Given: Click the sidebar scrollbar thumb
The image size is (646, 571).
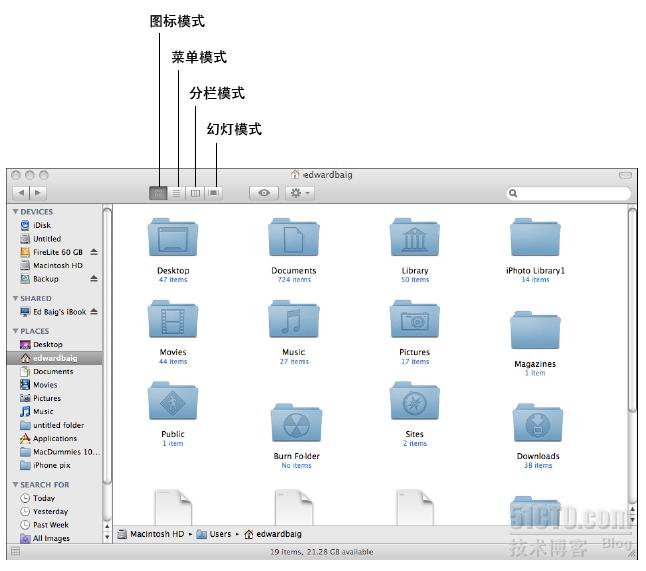Looking at the screenshot, I should pos(107,346).
